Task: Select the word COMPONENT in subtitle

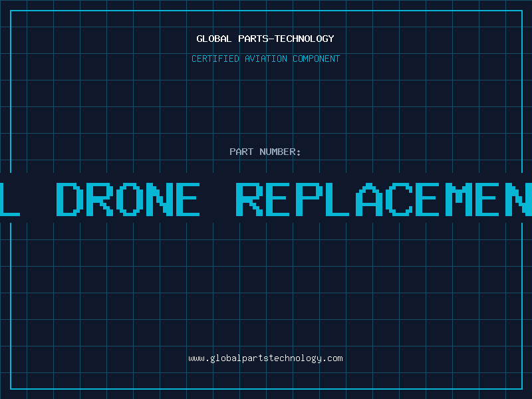Action: click(317, 59)
